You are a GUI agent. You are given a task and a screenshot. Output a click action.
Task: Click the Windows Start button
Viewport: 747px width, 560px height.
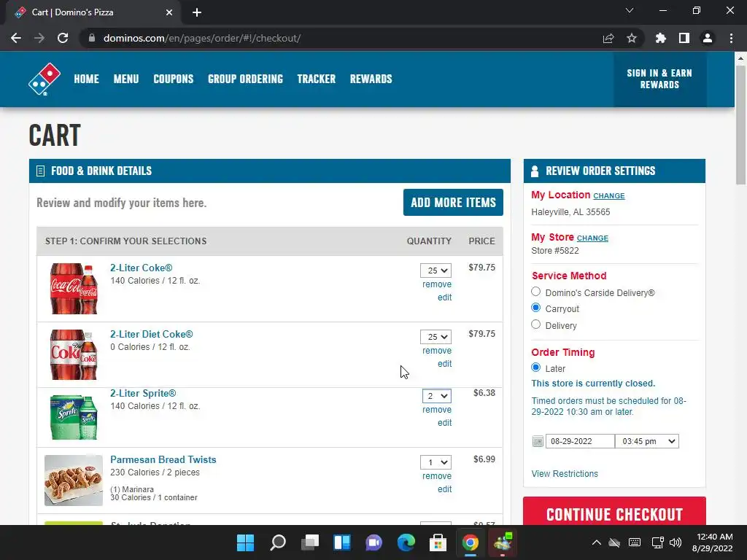tap(245, 542)
